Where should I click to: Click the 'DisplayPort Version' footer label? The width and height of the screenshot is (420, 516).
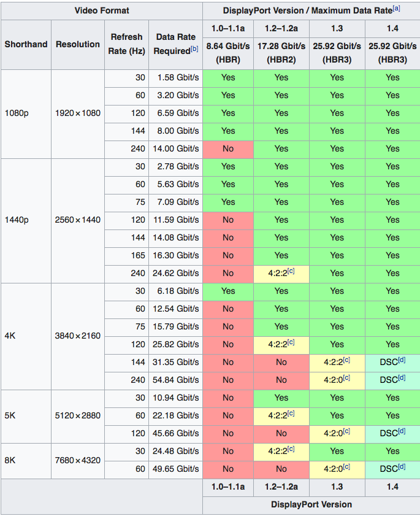[311, 505]
